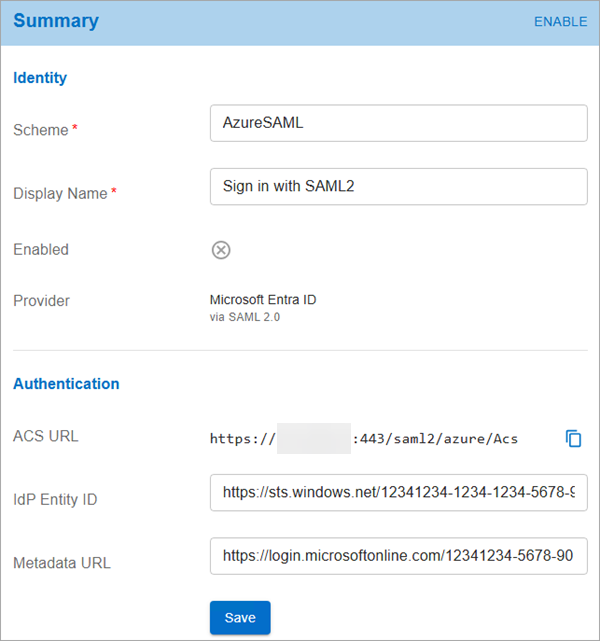600x641 pixels.
Task: Click the Display Name label
Action: click(60, 193)
